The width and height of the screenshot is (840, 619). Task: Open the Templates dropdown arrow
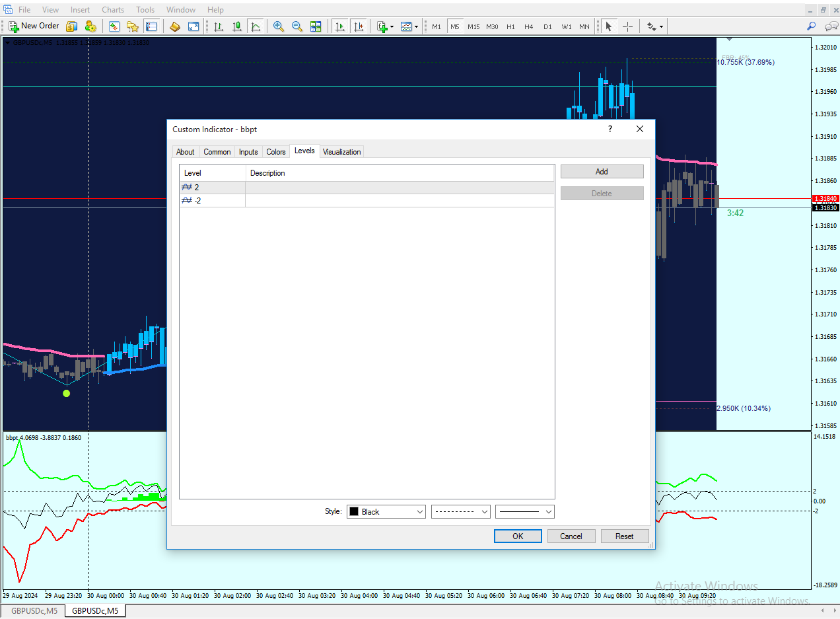point(416,27)
